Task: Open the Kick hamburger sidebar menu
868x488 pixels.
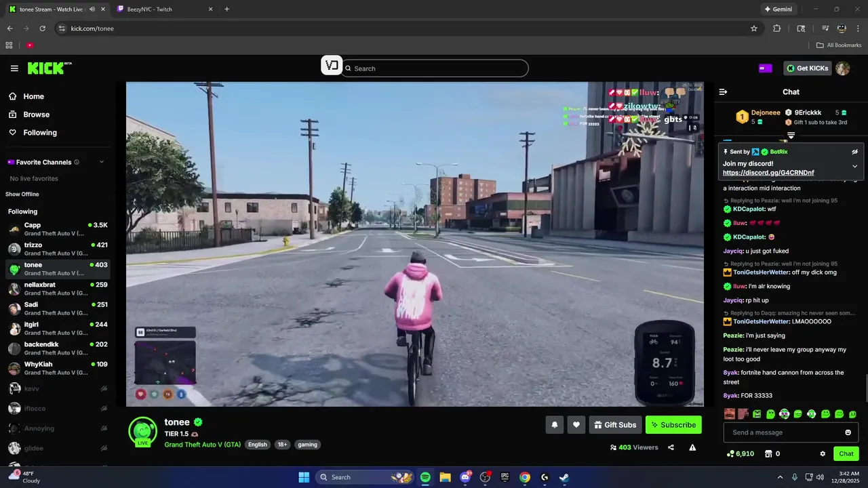Action: (14, 68)
